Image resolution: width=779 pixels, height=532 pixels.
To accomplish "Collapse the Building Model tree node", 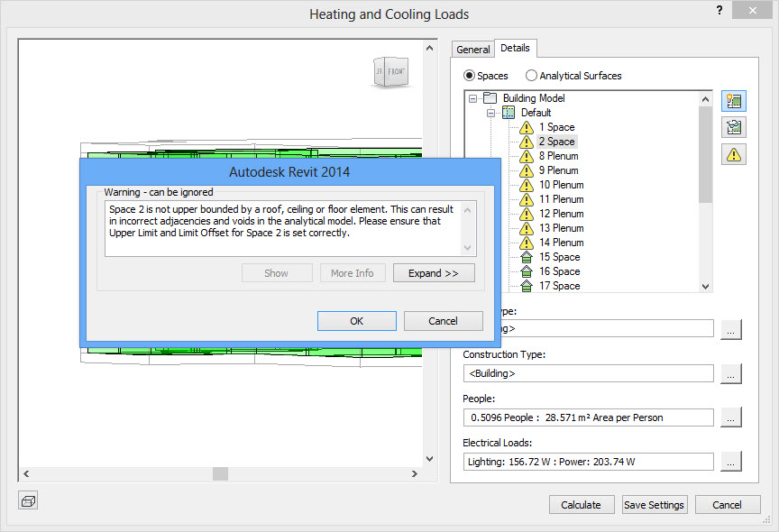I will 473,98.
